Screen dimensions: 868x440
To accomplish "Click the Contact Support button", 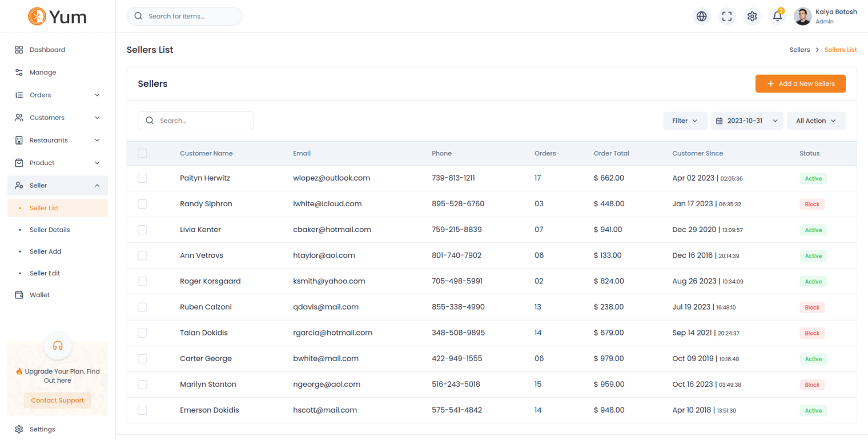I will (58, 401).
